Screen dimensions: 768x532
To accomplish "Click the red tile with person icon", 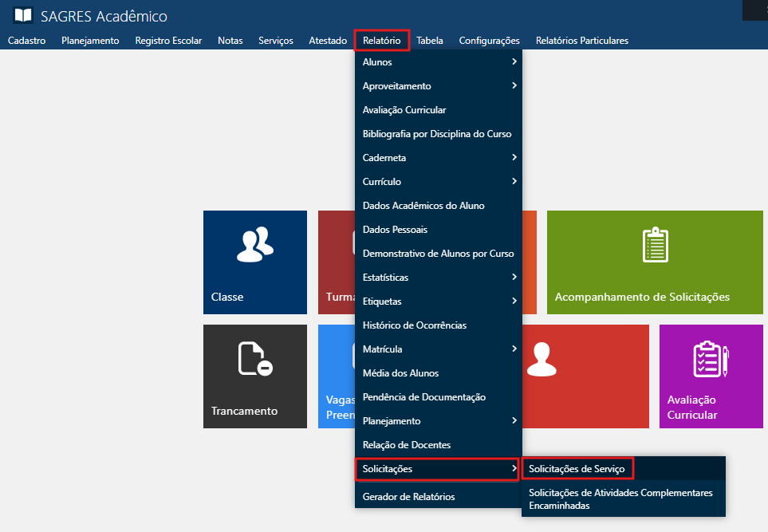I will point(585,376).
